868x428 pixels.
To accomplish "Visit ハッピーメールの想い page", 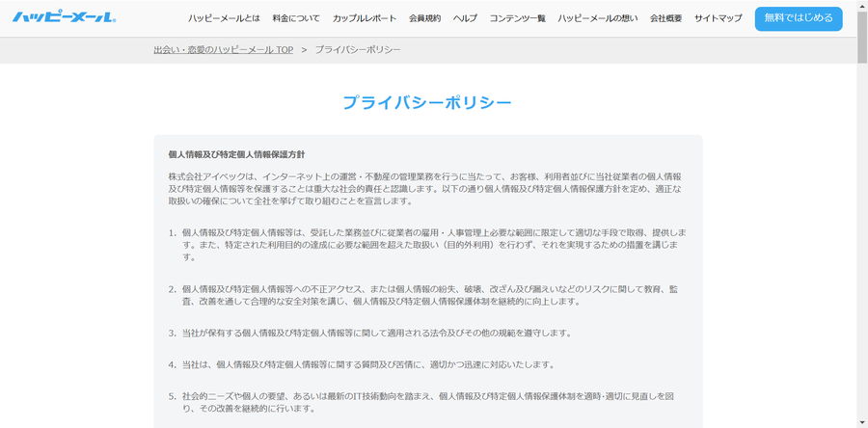I will (597, 18).
